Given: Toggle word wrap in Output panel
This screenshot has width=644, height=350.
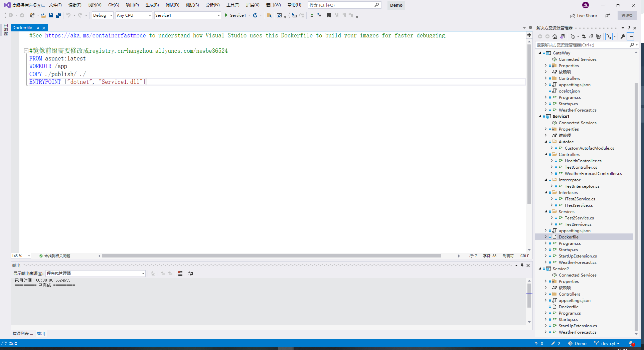Looking at the screenshot, I should click(x=190, y=274).
